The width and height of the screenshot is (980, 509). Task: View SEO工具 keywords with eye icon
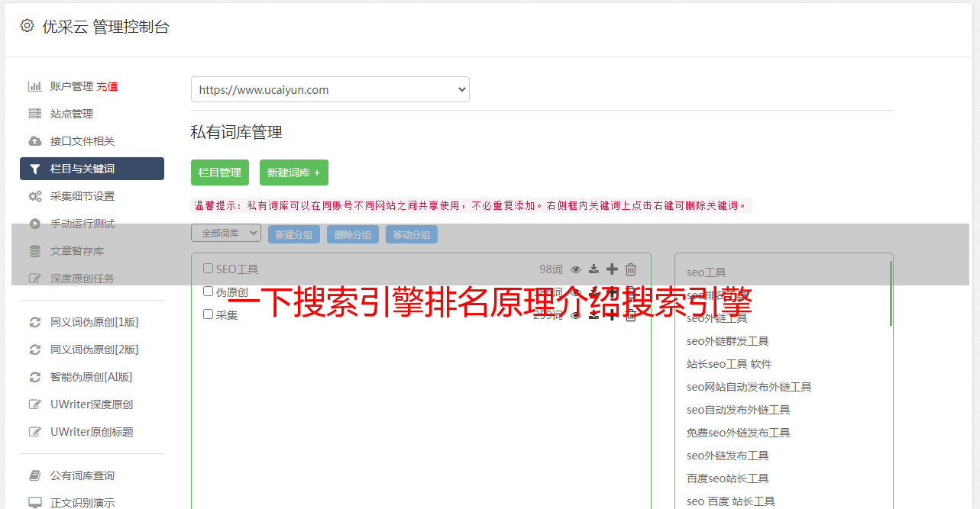[x=576, y=269]
